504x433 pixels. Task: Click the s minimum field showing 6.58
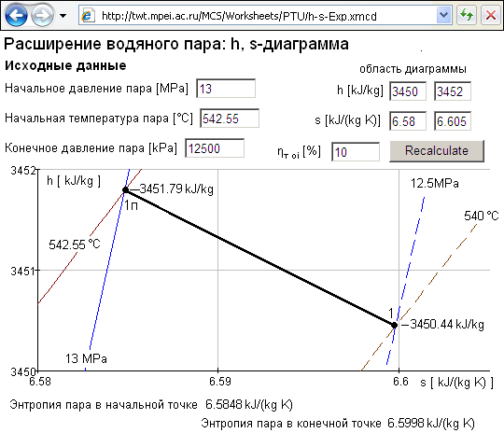[408, 121]
